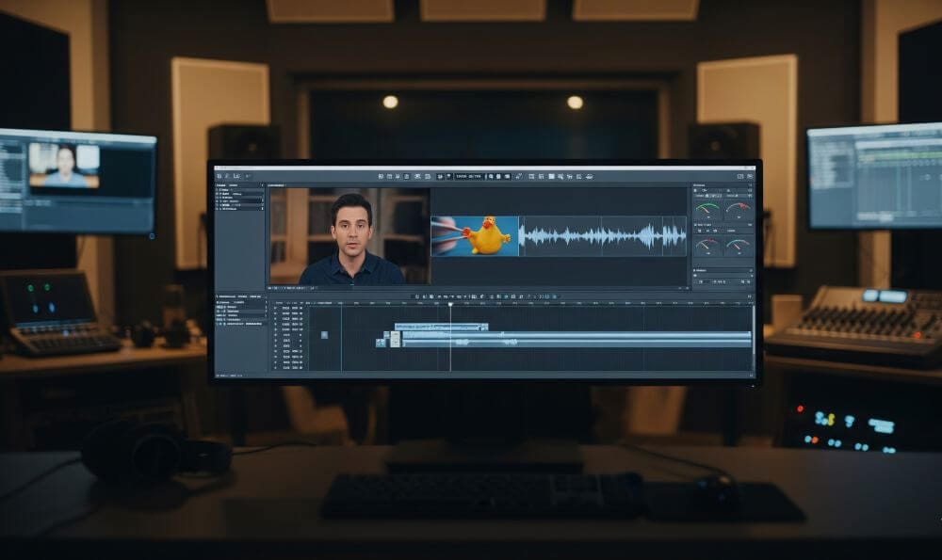Click the top-right level meter gauge
Screen dimensions: 942x560
pos(738,209)
